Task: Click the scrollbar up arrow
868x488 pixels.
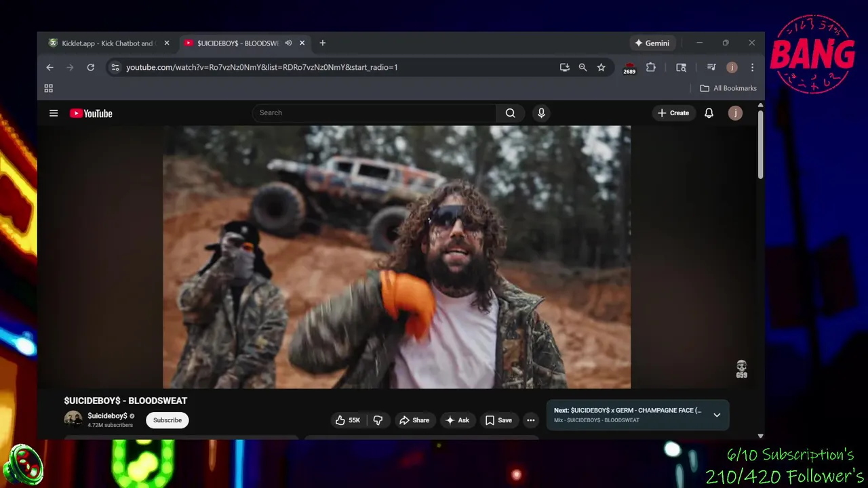Action: click(760, 105)
